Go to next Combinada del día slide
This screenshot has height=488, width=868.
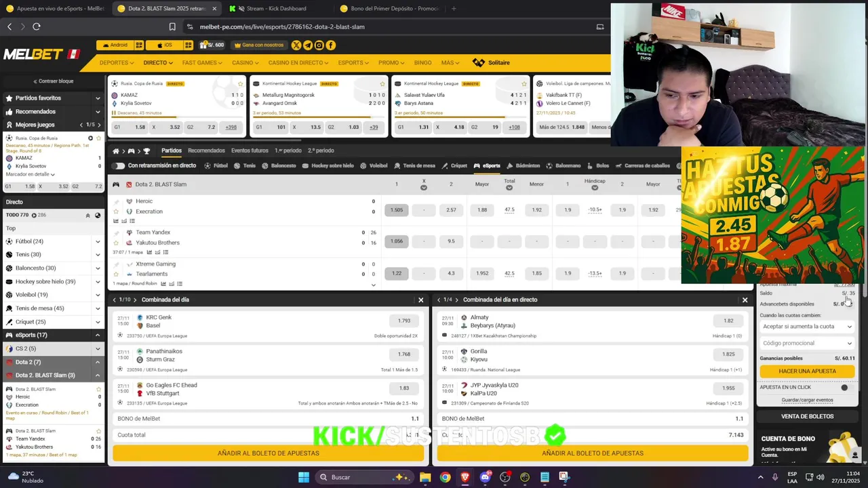click(x=135, y=300)
